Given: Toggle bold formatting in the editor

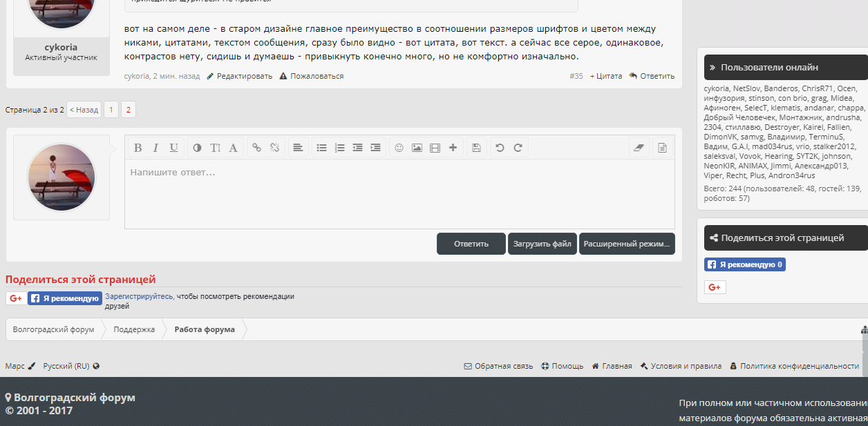Looking at the screenshot, I should tap(138, 148).
